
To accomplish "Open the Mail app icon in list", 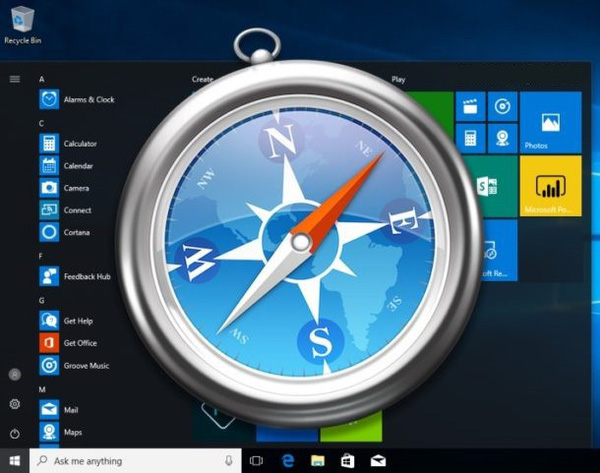I will coord(49,410).
